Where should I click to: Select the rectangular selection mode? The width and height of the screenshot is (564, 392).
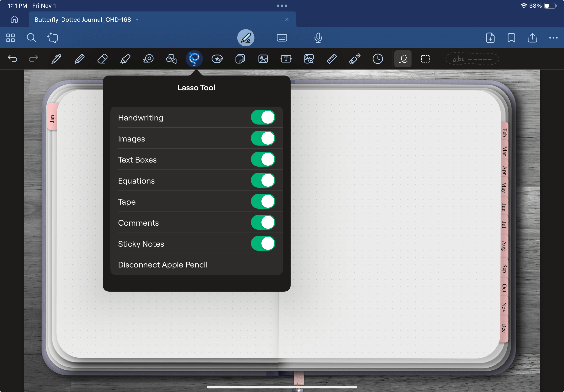425,59
